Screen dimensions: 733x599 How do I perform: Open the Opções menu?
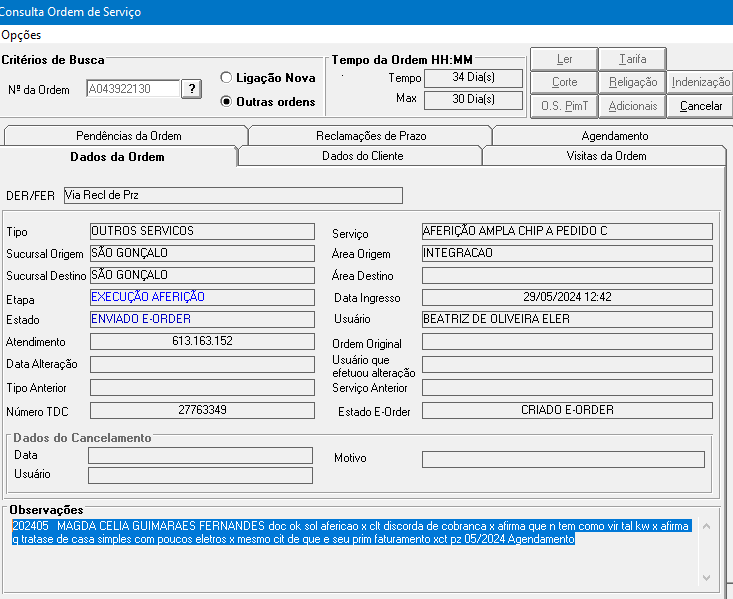(x=21, y=35)
